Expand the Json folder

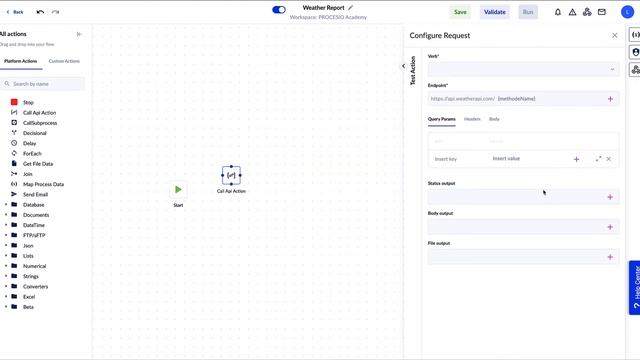point(6,245)
